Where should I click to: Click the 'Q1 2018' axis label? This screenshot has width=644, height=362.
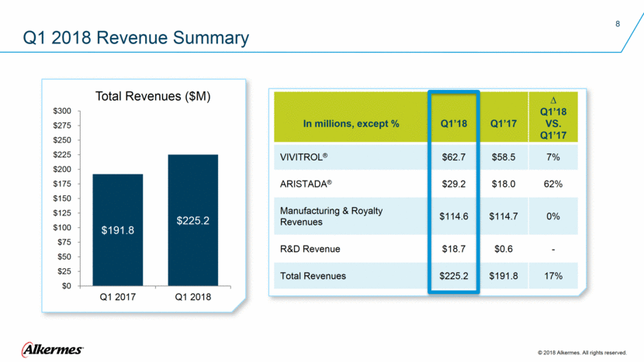(x=193, y=297)
